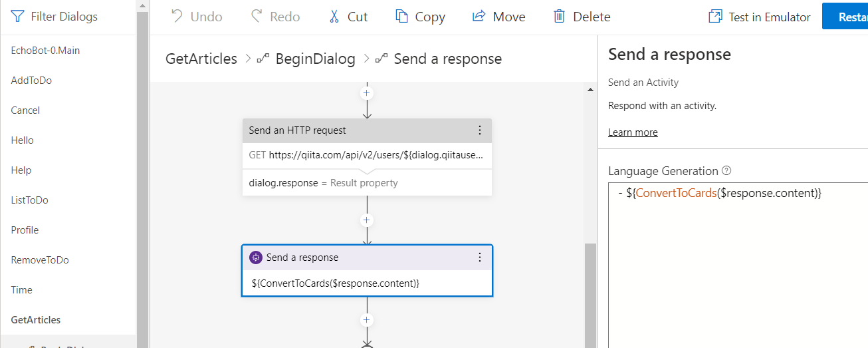
Task: Add an action below Send a response
Action: pyautogui.click(x=367, y=320)
